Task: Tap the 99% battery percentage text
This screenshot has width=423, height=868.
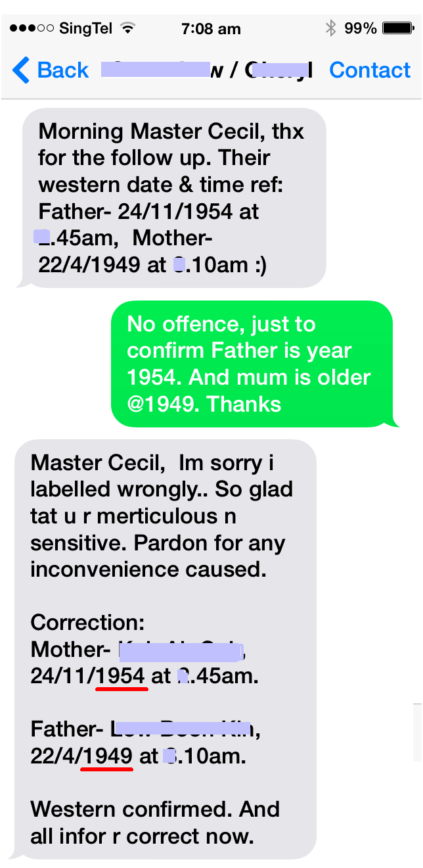Action: click(x=361, y=28)
